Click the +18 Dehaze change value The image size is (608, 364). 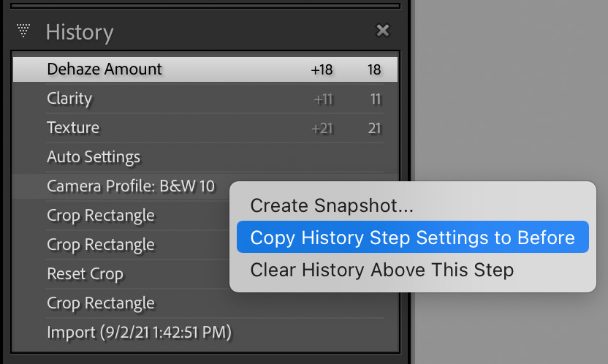click(x=322, y=69)
